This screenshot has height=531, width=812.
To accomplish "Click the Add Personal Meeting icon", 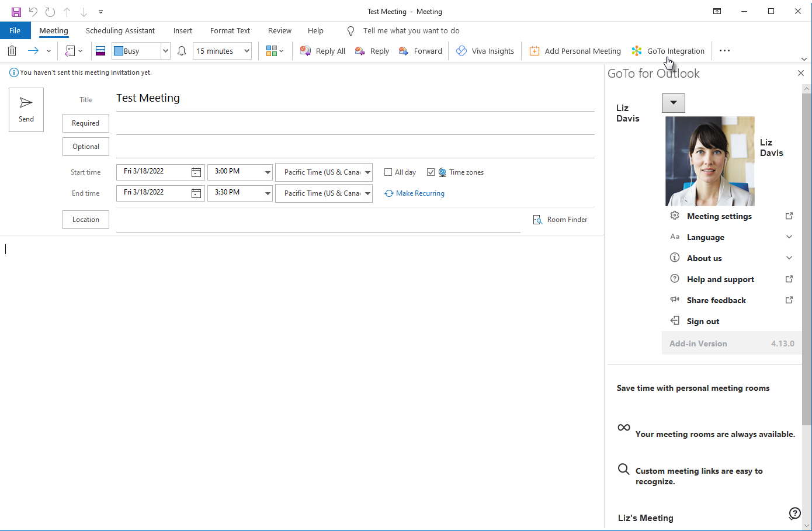I will (534, 51).
